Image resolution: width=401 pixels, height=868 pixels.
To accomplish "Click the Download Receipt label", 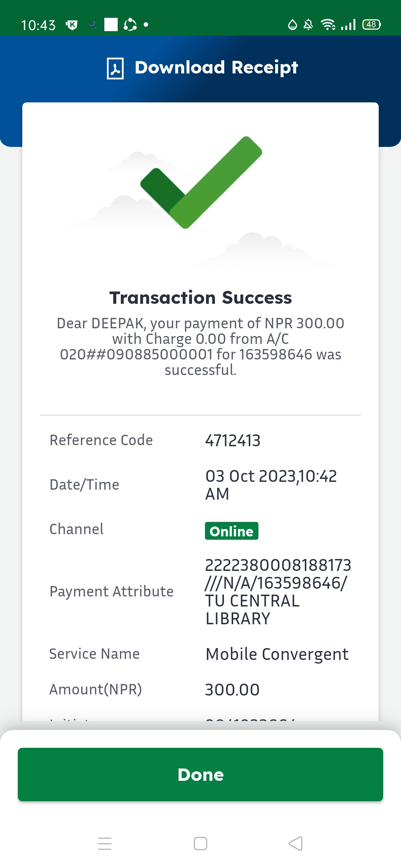I will click(216, 68).
